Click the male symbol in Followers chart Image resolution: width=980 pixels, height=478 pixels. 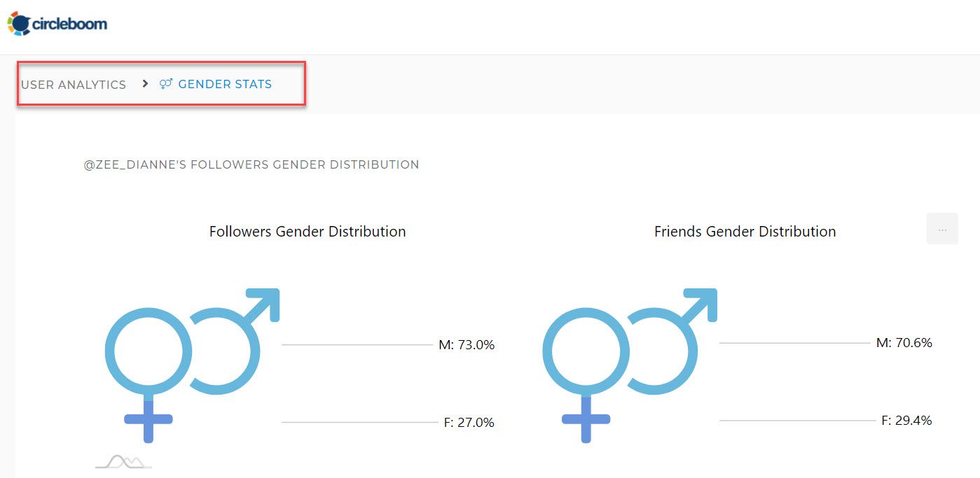(x=235, y=339)
